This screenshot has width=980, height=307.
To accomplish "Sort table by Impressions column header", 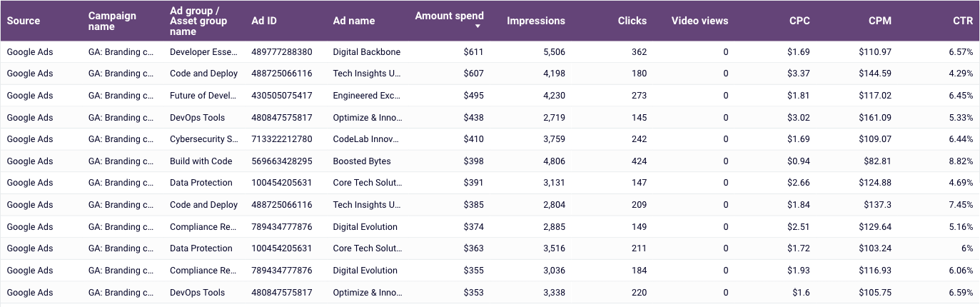I will point(535,21).
